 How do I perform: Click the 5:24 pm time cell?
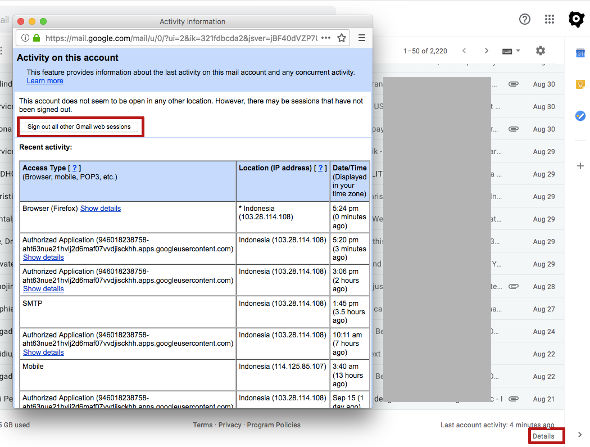coord(350,217)
